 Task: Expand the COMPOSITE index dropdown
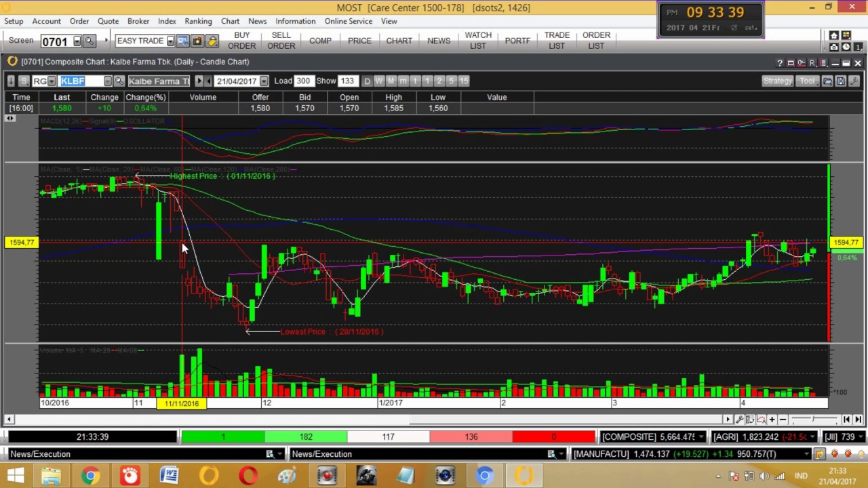(701, 437)
